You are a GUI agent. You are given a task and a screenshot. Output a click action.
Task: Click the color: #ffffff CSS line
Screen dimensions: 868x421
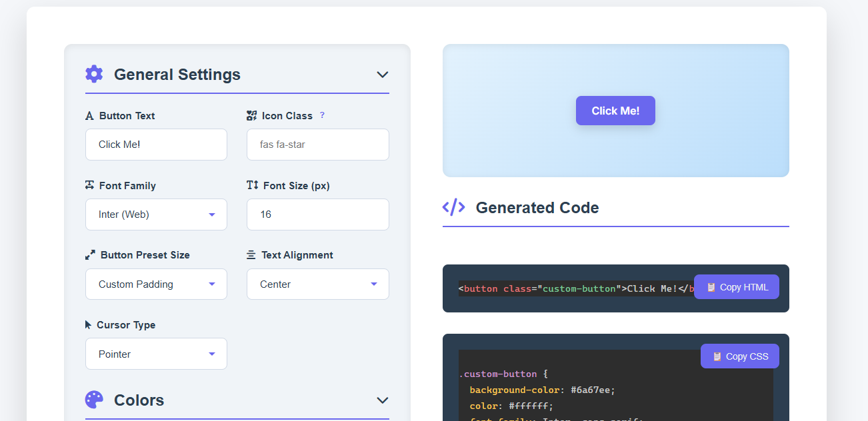(511, 406)
